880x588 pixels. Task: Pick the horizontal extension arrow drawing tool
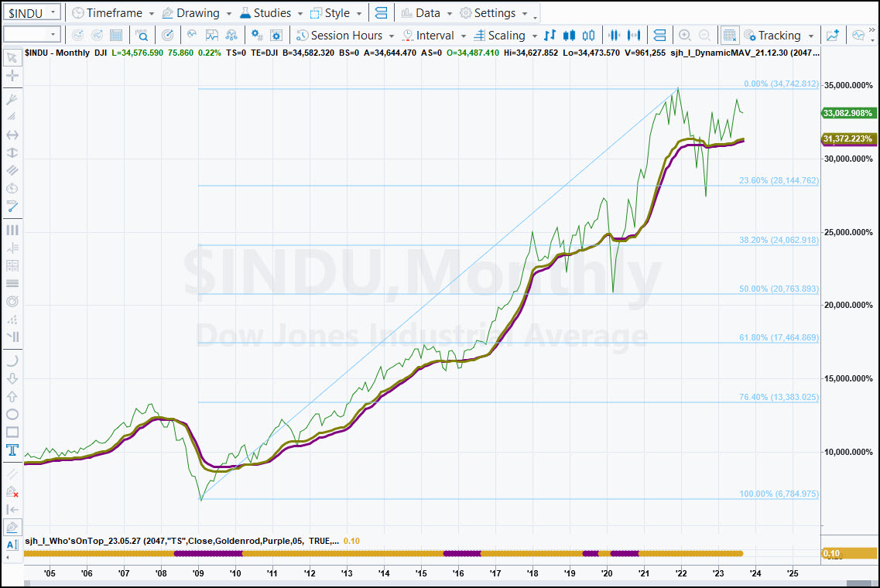tap(12, 135)
